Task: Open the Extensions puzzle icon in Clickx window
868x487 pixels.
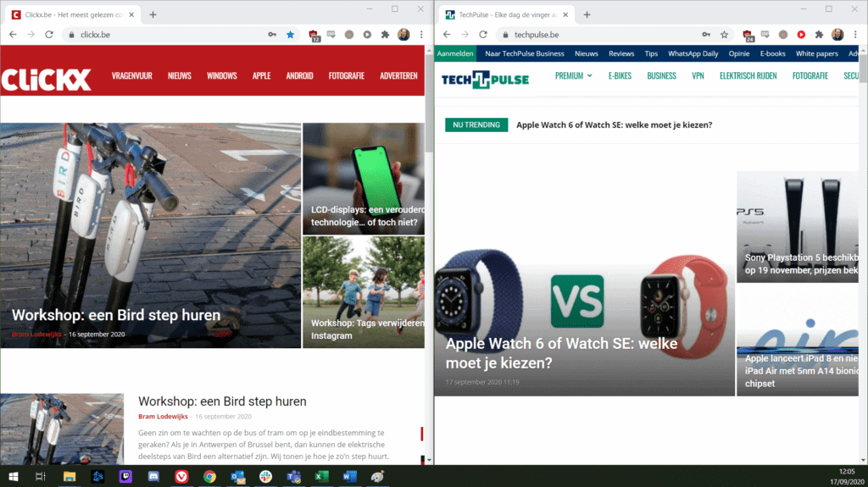Action: 386,35
